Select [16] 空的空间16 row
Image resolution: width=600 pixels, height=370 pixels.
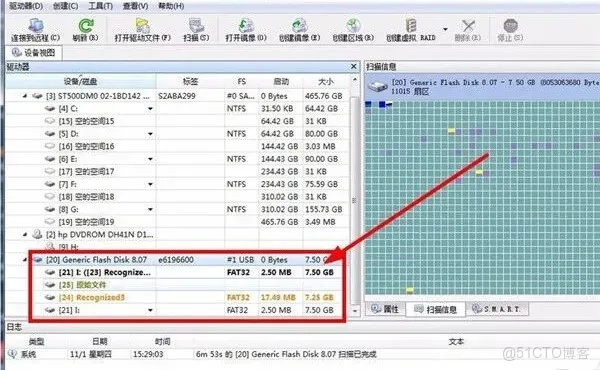[178, 146]
